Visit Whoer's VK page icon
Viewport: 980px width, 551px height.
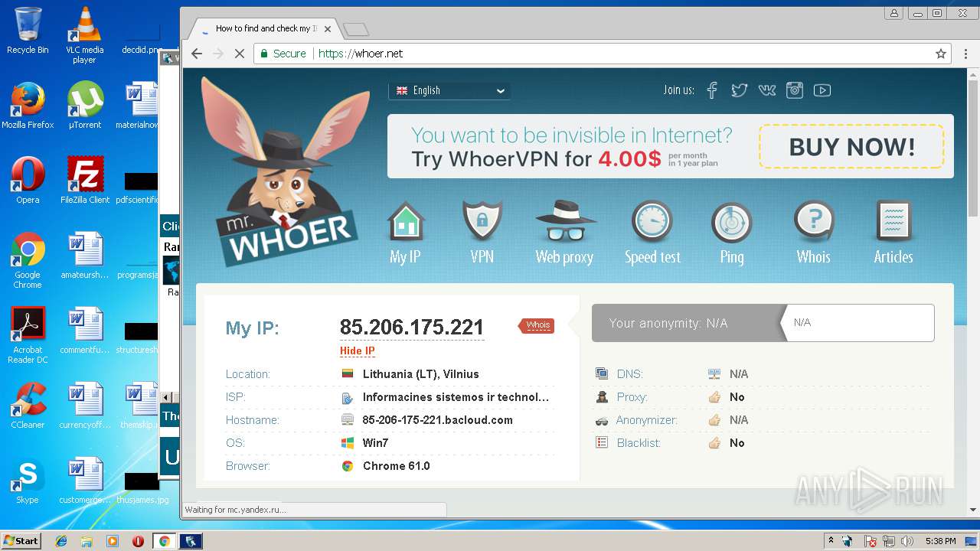point(767,90)
